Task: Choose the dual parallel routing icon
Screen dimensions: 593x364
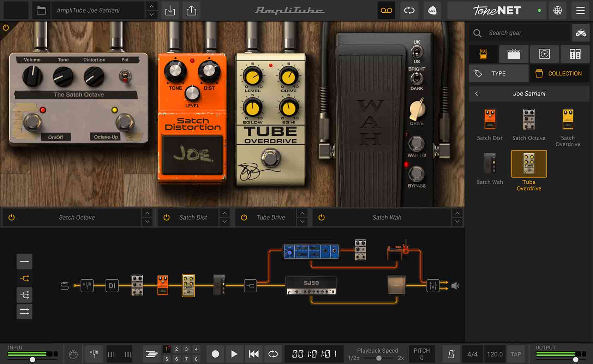Action: pyautogui.click(x=24, y=311)
